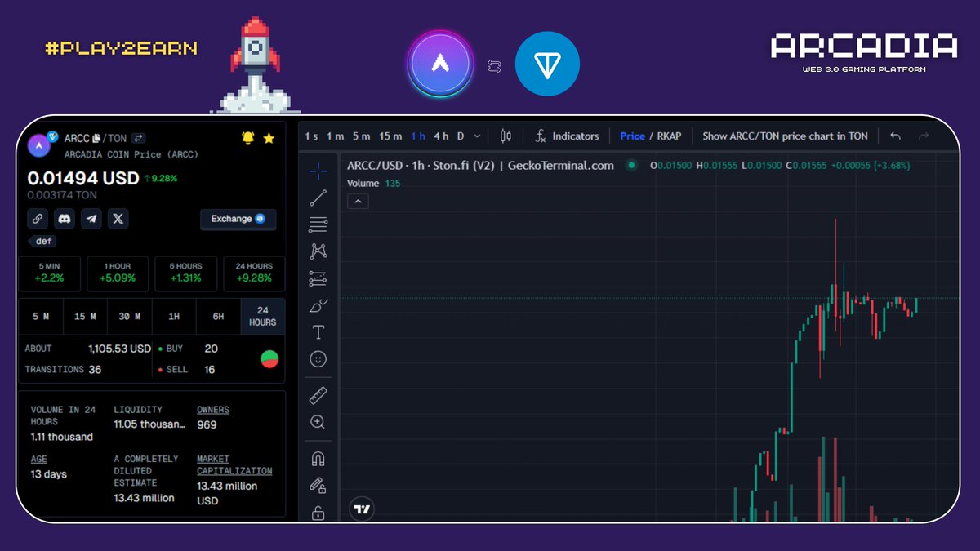Select the 1s chart interval

tap(311, 136)
